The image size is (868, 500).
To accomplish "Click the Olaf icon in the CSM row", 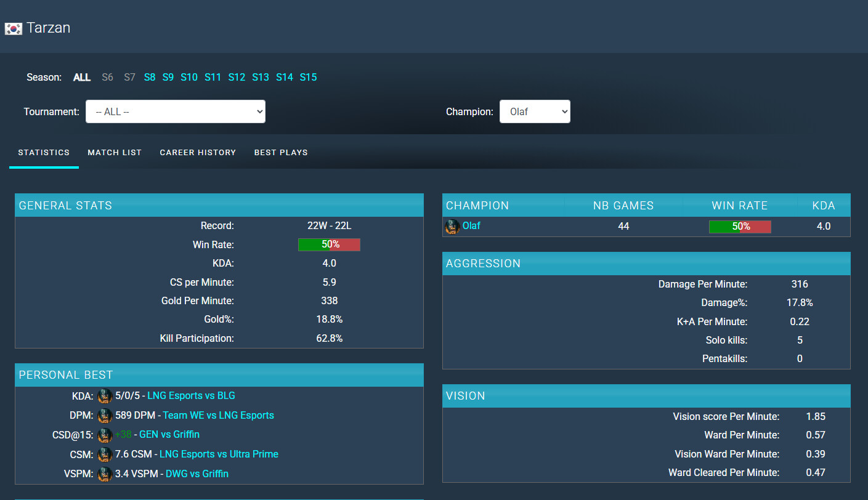I will coord(105,454).
